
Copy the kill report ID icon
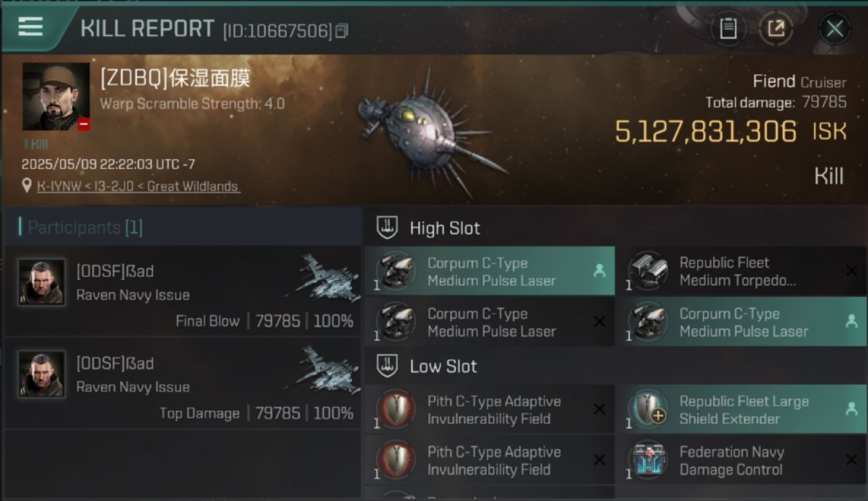pos(342,31)
